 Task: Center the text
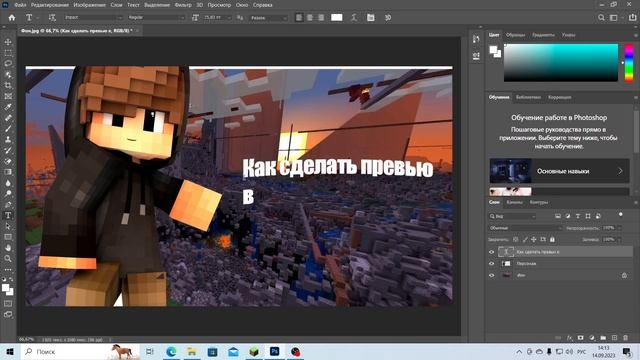(x=310, y=18)
